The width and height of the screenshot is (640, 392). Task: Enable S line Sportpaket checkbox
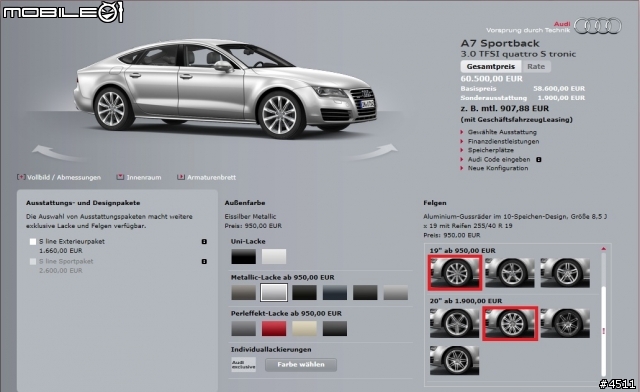(33, 261)
